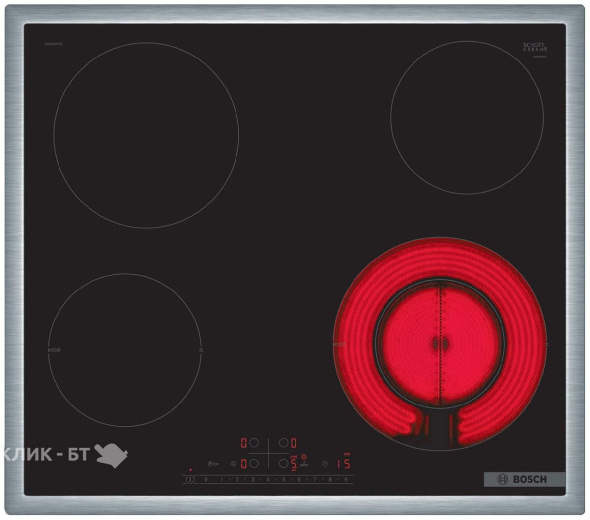Image resolution: width=590 pixels, height=520 pixels.
Task: Select the rear-right zone circle button
Action: pyautogui.click(x=284, y=443)
